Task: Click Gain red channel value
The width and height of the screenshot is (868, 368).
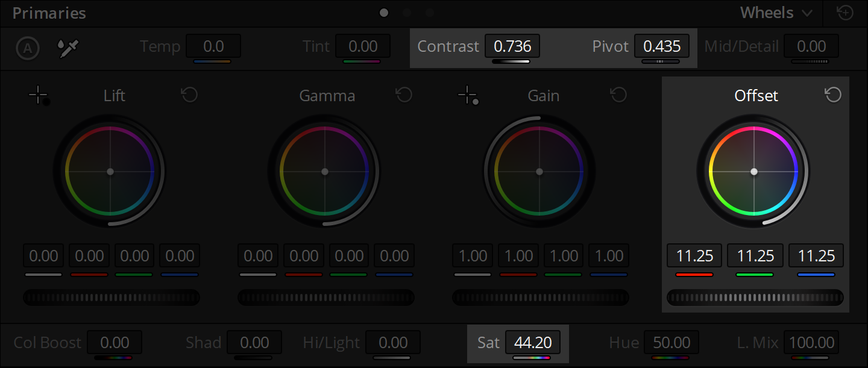Action: [x=518, y=256]
